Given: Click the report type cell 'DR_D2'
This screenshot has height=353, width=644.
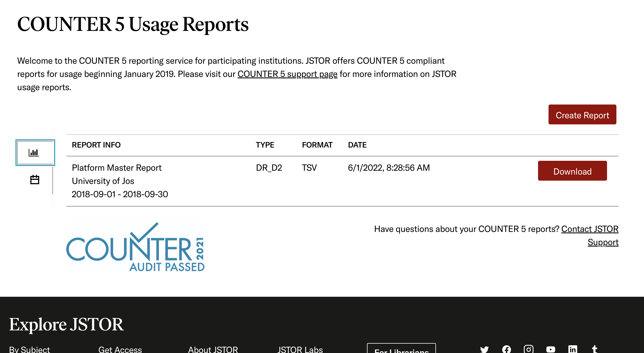Looking at the screenshot, I should 269,168.
